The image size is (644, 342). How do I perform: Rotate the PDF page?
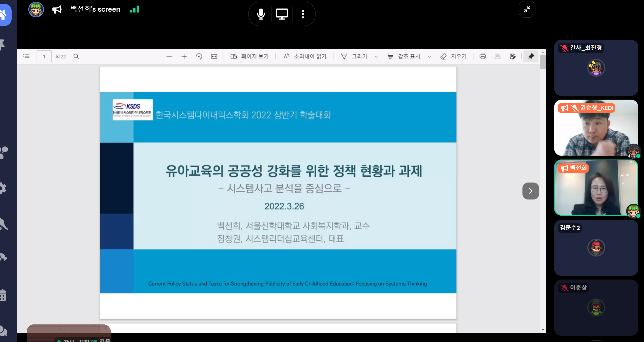tap(199, 56)
